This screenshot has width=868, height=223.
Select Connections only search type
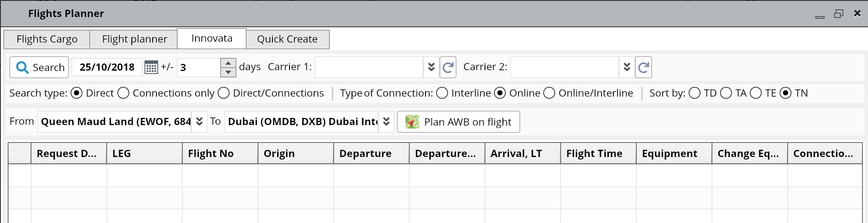123,93
